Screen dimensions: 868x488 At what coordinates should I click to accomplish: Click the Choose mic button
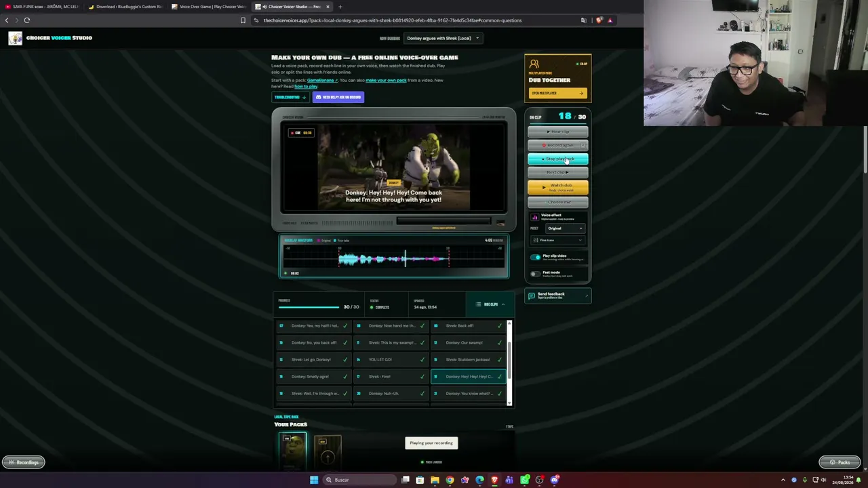(558, 202)
